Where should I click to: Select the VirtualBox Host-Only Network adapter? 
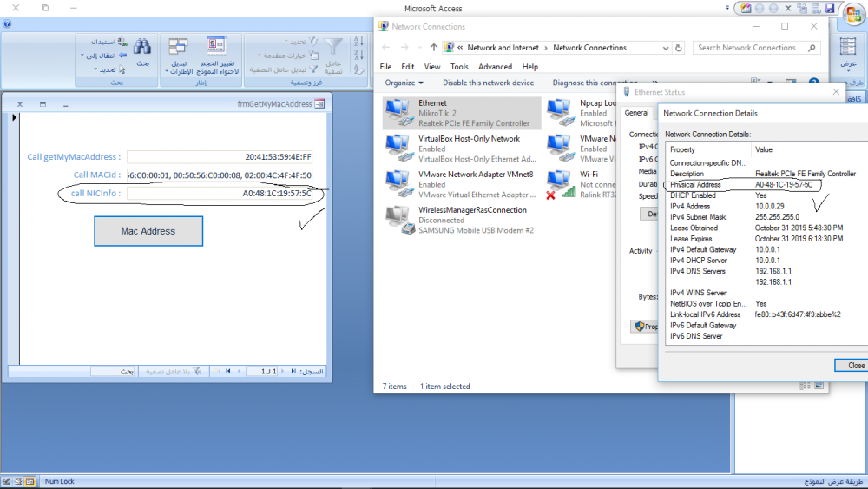point(462,149)
